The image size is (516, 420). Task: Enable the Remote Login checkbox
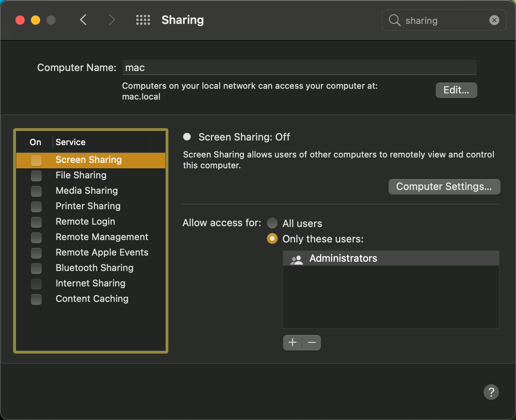[x=36, y=222]
